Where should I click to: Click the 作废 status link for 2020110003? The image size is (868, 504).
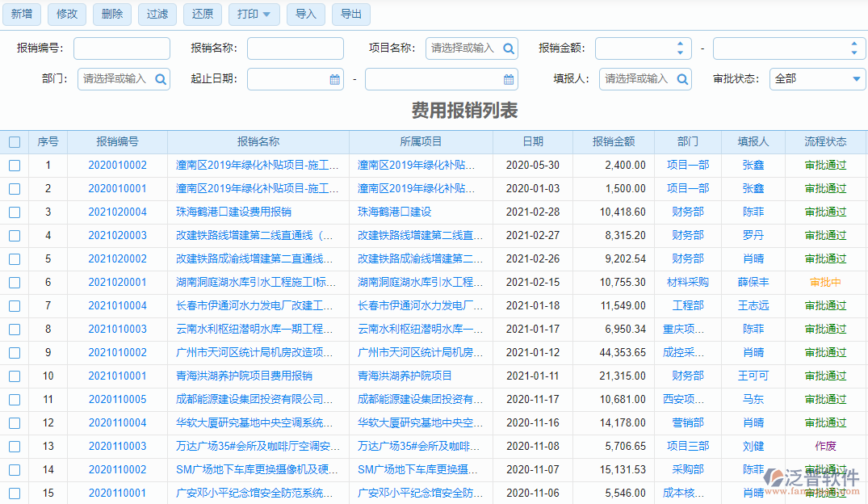(x=825, y=446)
